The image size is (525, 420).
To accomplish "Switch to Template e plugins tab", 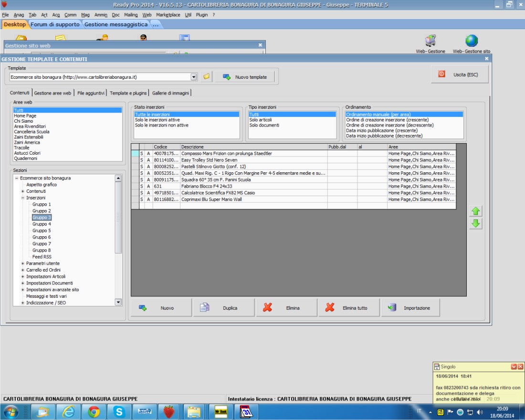I will [128, 93].
